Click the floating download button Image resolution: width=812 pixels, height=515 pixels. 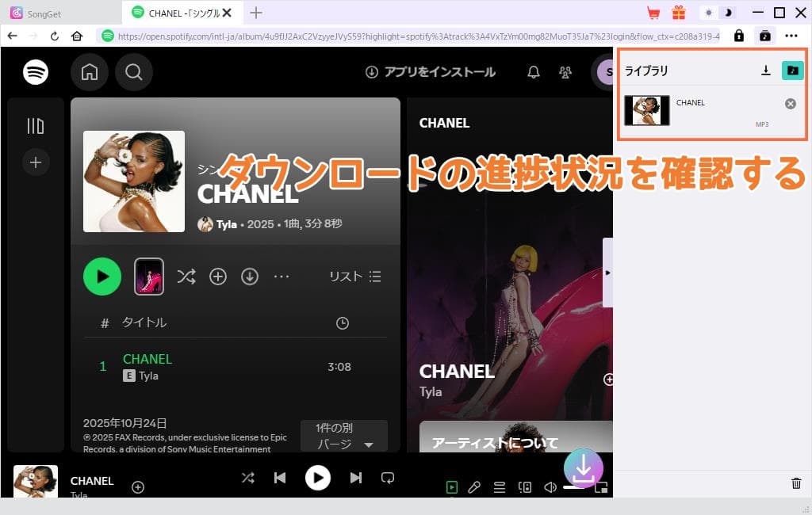tap(584, 468)
